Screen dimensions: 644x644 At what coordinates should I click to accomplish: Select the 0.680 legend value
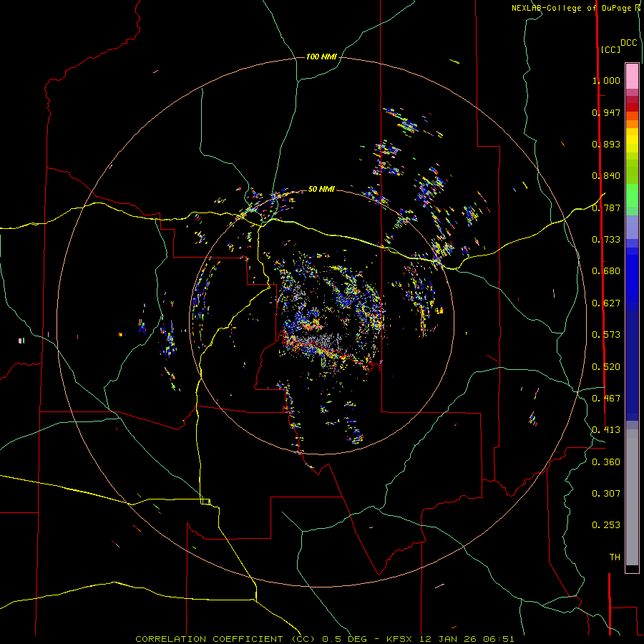pos(606,271)
